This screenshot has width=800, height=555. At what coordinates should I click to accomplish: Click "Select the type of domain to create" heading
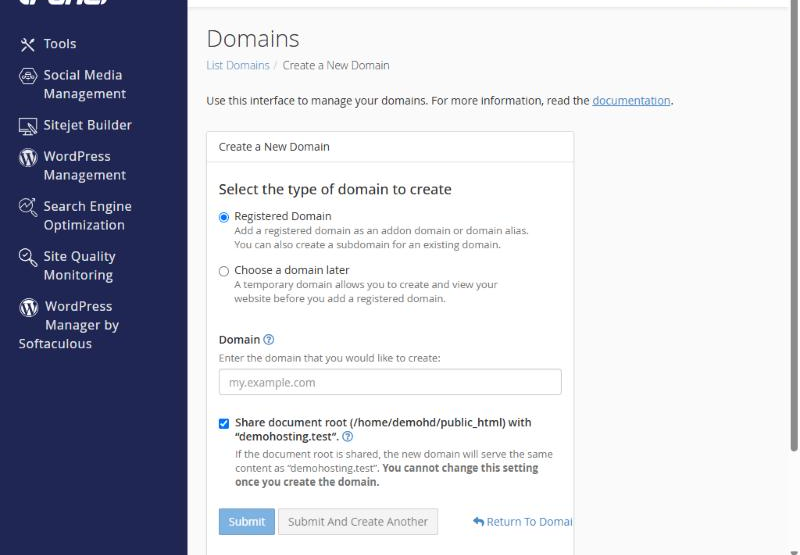click(x=335, y=189)
